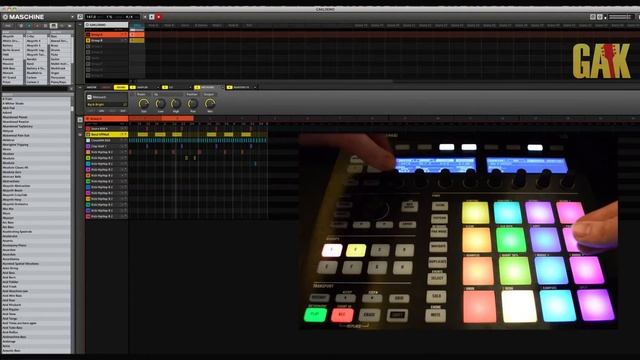Toggle power on the EQ plug-in slot
Screen dimensions: 640x360
coord(165,87)
